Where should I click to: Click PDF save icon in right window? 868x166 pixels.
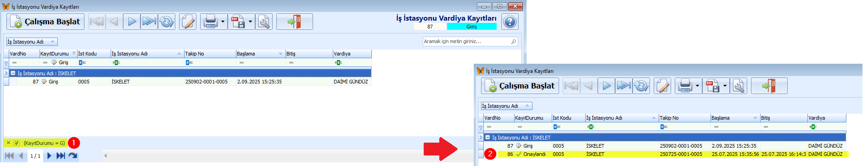[x=712, y=86]
